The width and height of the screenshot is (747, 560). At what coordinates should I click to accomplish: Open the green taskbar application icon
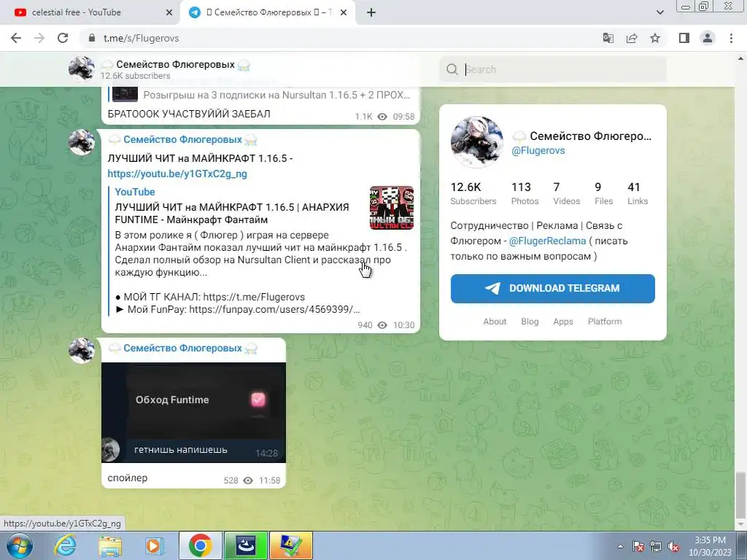point(246,545)
